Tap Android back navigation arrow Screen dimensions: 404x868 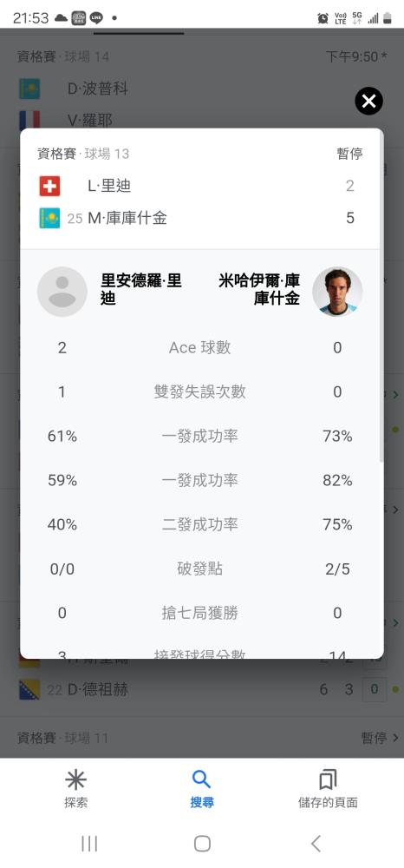click(316, 844)
